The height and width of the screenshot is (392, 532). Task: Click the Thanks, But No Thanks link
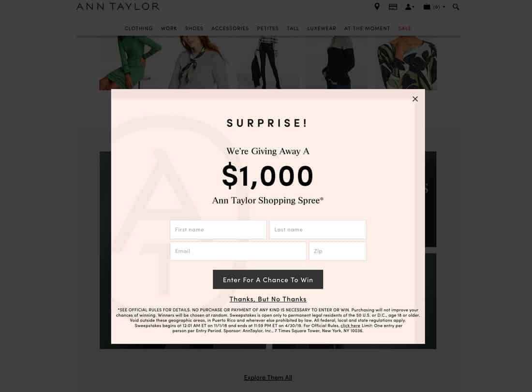pos(268,299)
